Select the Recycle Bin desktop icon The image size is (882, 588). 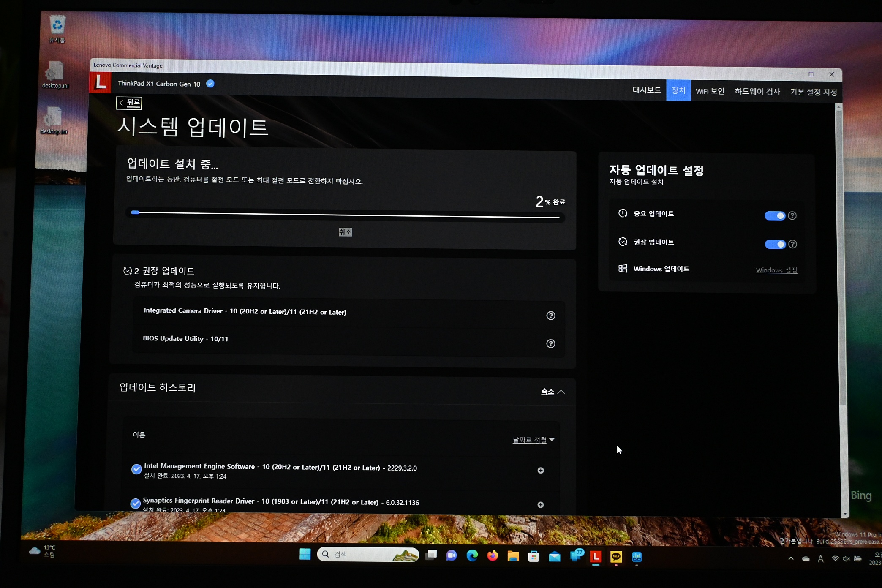pyautogui.click(x=57, y=29)
